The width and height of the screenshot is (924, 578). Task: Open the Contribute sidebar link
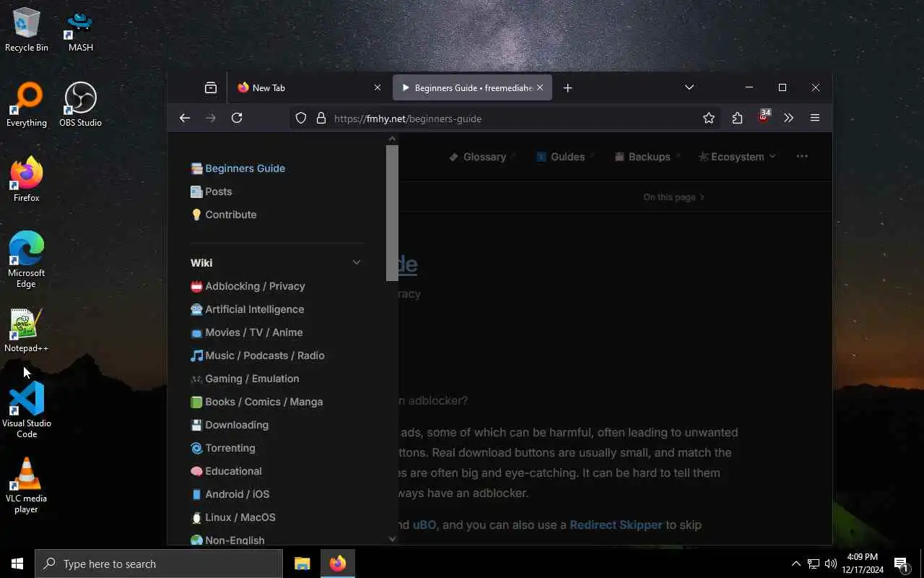point(224,215)
